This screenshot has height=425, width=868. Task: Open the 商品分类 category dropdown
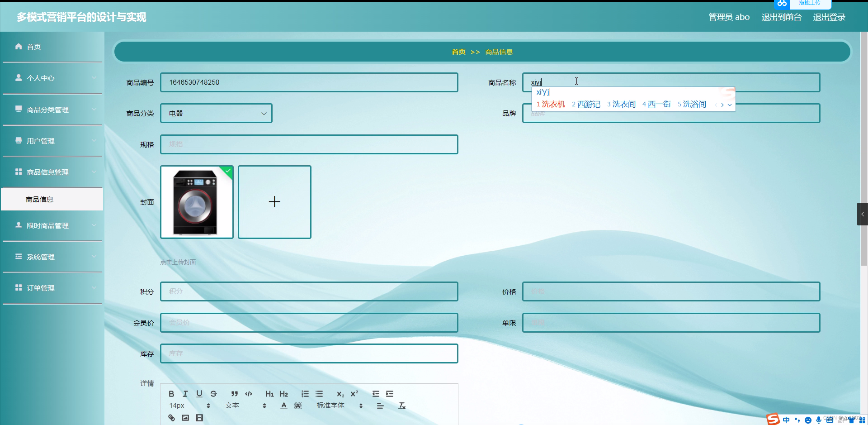point(216,113)
